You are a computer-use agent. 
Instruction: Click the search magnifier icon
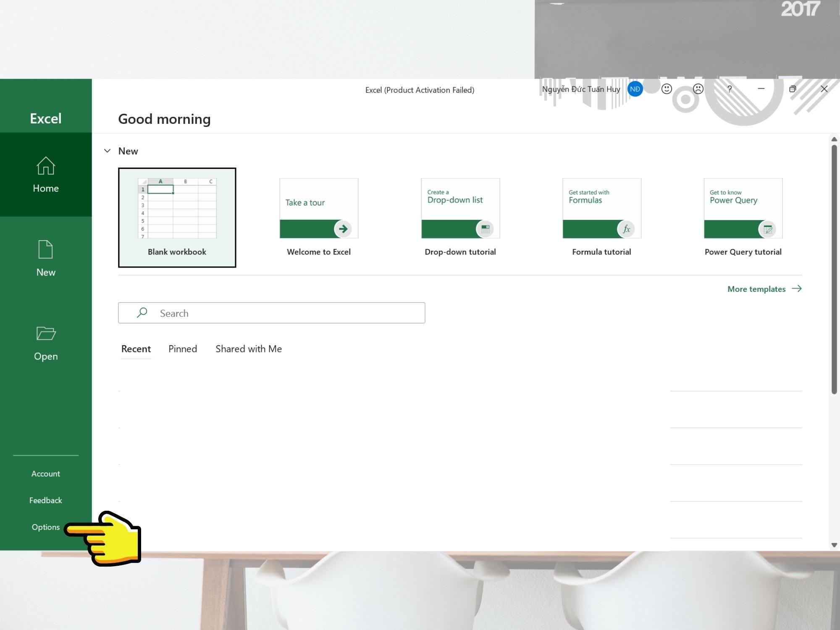[142, 312]
